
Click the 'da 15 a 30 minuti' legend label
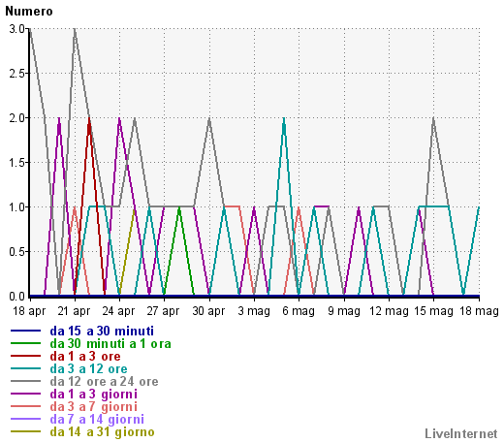click(102, 331)
